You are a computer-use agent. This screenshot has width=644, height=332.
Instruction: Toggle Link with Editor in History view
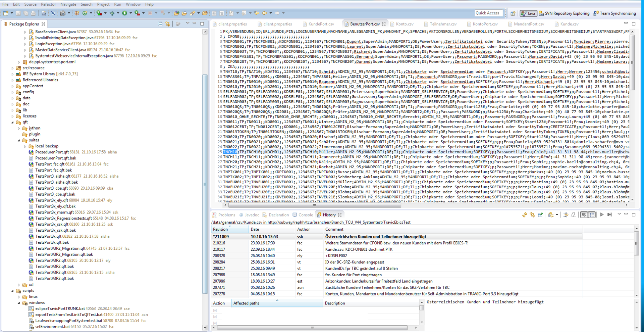[x=532, y=215]
